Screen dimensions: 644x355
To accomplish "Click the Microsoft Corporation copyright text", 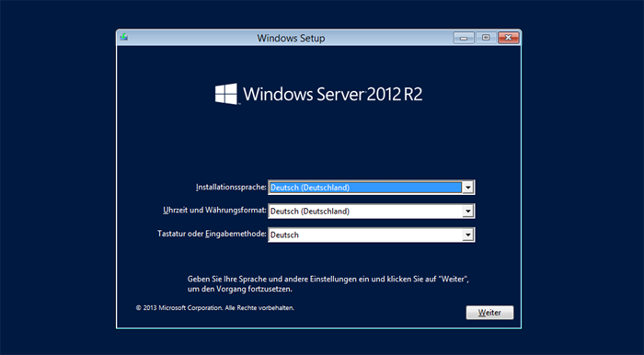I will click(214, 308).
